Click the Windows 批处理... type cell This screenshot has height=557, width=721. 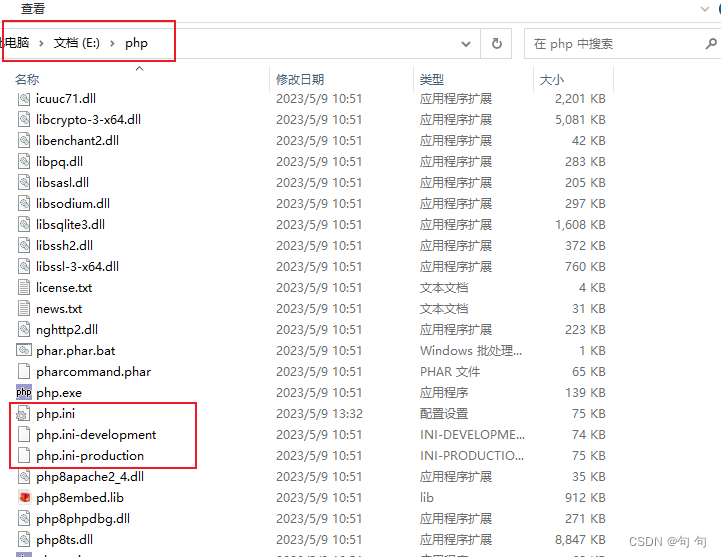coord(471,351)
